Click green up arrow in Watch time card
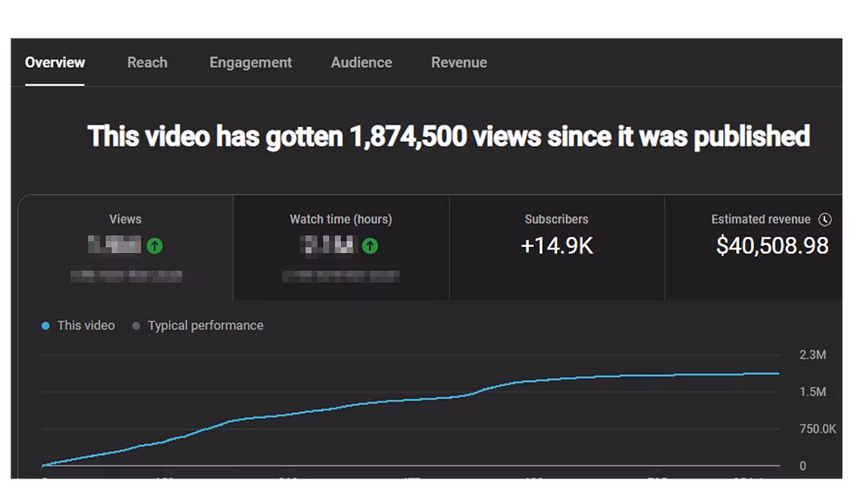Image resolution: width=868 pixels, height=489 pixels. click(370, 246)
